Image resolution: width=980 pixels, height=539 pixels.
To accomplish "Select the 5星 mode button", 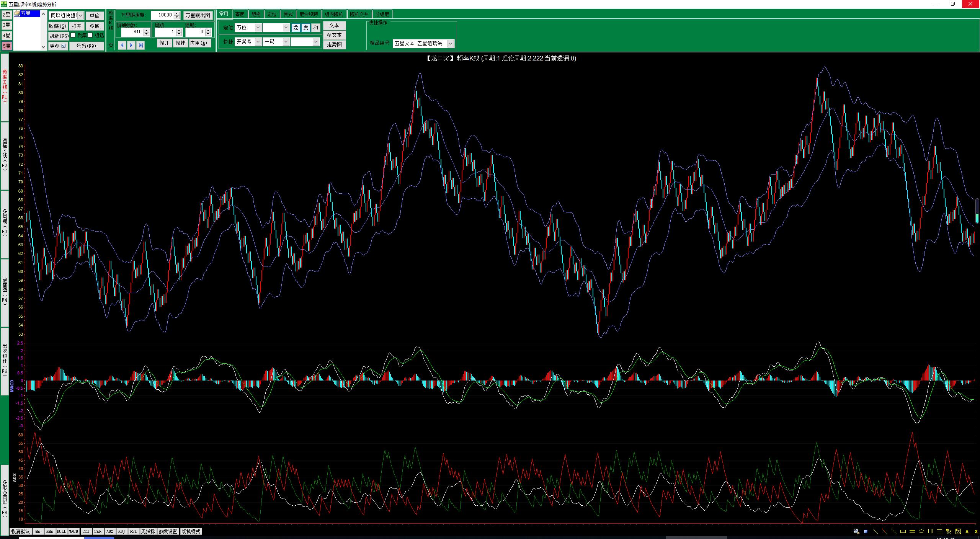I will click(7, 46).
